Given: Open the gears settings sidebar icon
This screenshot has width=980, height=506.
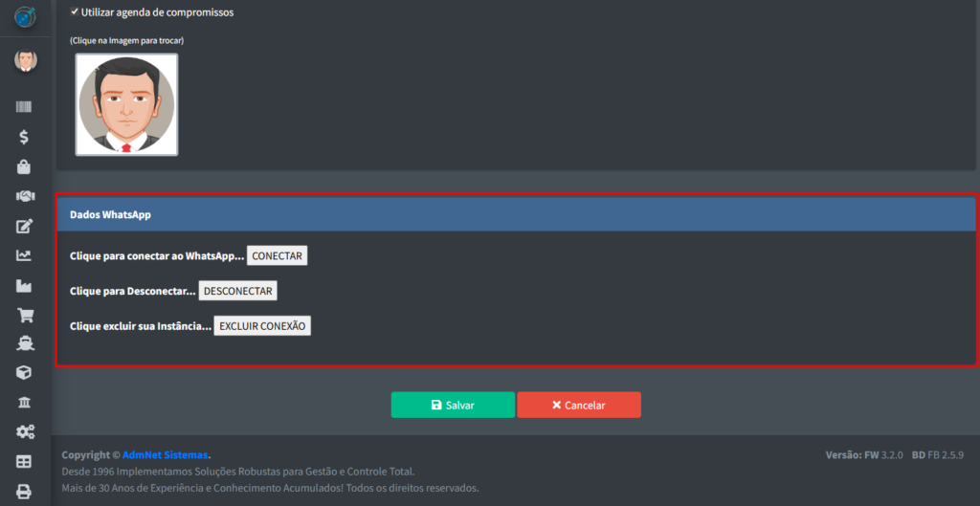Looking at the screenshot, I should click(x=25, y=432).
